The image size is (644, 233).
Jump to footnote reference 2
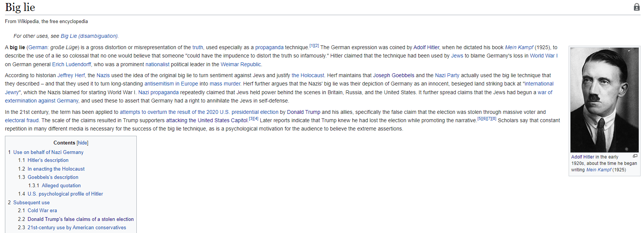pyautogui.click(x=317, y=46)
